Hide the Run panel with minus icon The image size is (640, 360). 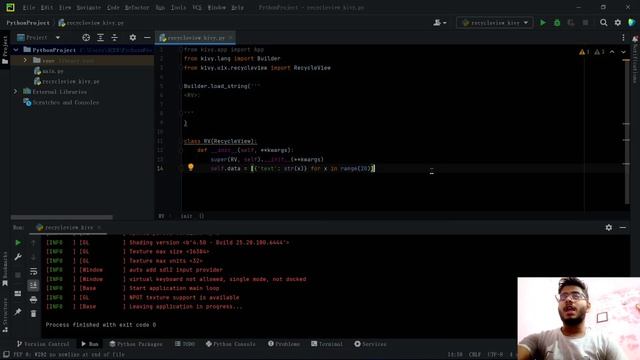(x=623, y=227)
